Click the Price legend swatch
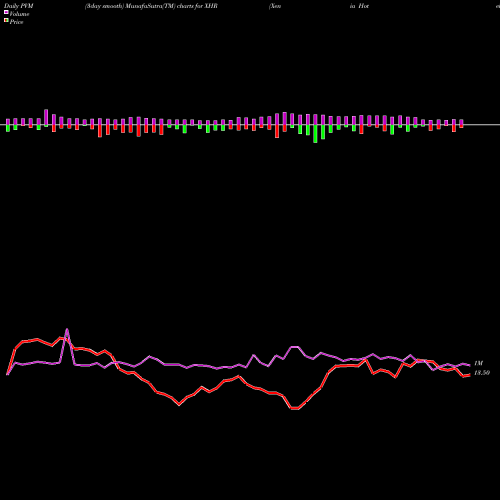This screenshot has height=500, width=500. [6, 21]
